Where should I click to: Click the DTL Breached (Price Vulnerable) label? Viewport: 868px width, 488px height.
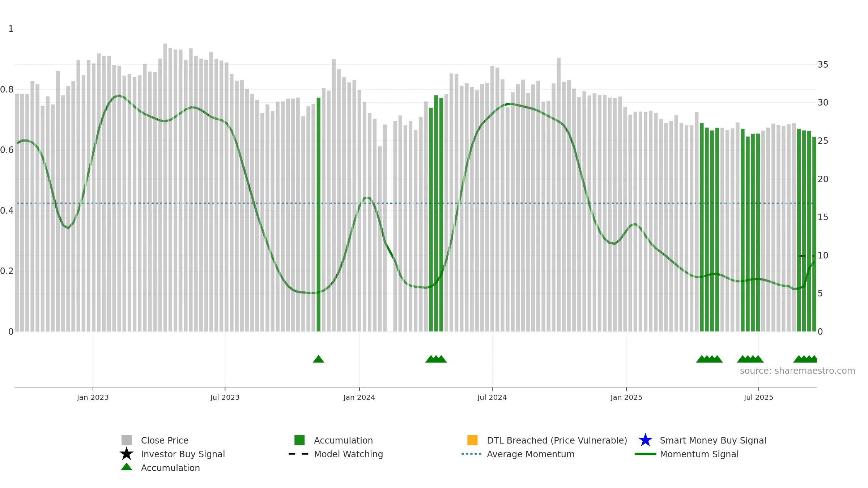point(557,440)
